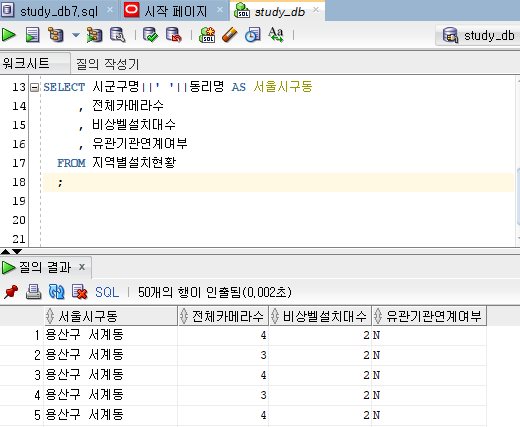Open the Explain Plan dropdown arrow
Viewport: 520px width, 427px height.
(x=76, y=35)
